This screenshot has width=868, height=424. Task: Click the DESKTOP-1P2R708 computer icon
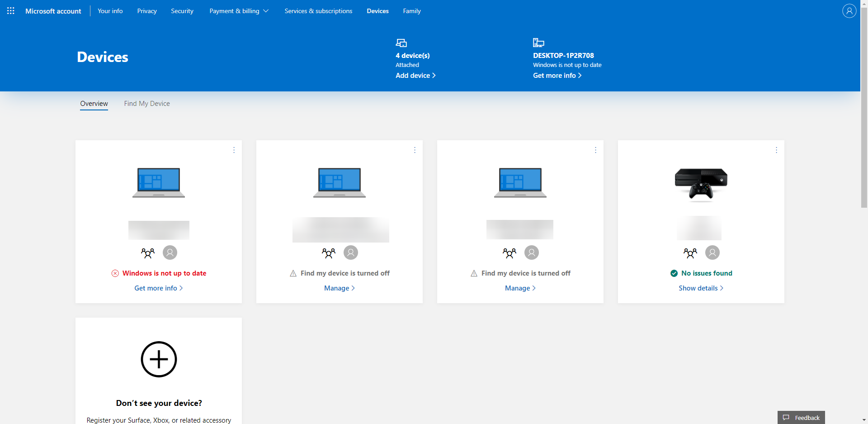click(538, 43)
